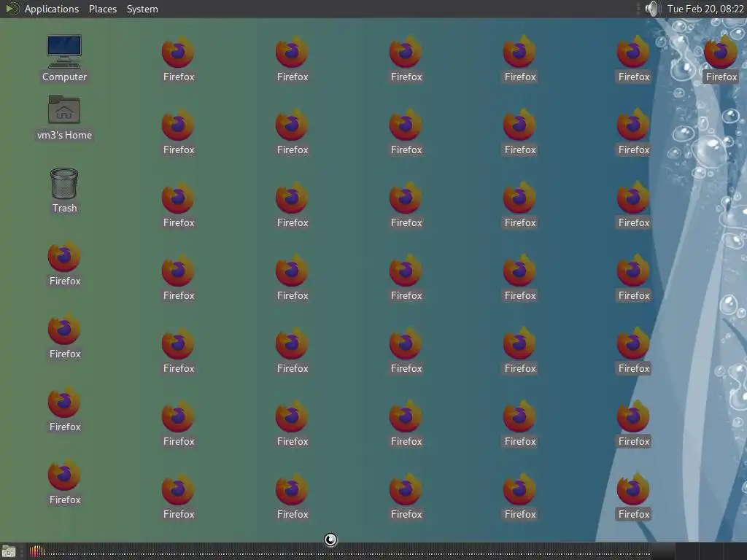
Task: Open the System menu
Action: coord(142,9)
